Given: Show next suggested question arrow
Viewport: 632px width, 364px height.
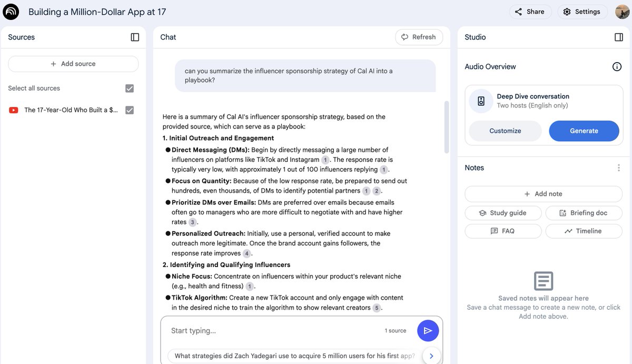Looking at the screenshot, I should pyautogui.click(x=431, y=356).
